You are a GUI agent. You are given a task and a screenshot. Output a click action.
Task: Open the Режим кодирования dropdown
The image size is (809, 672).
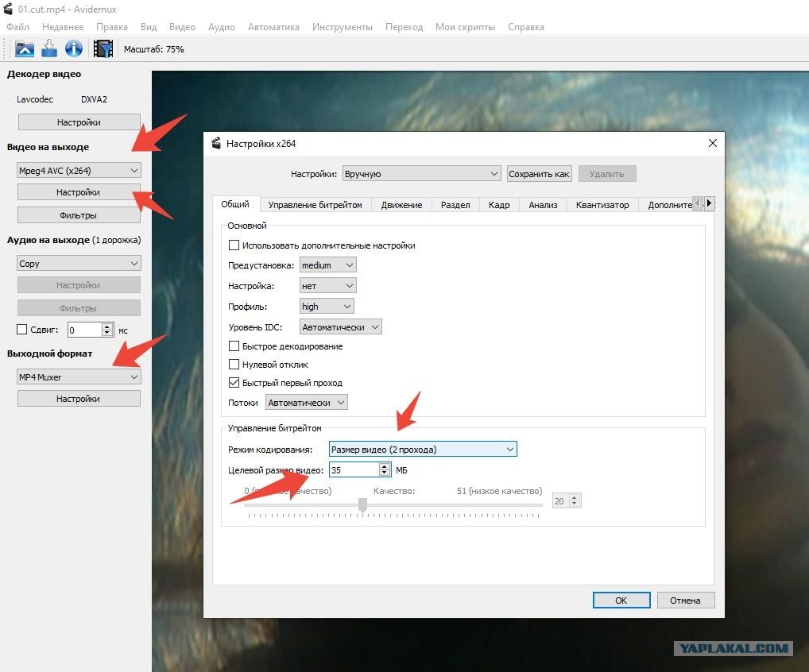click(423, 450)
